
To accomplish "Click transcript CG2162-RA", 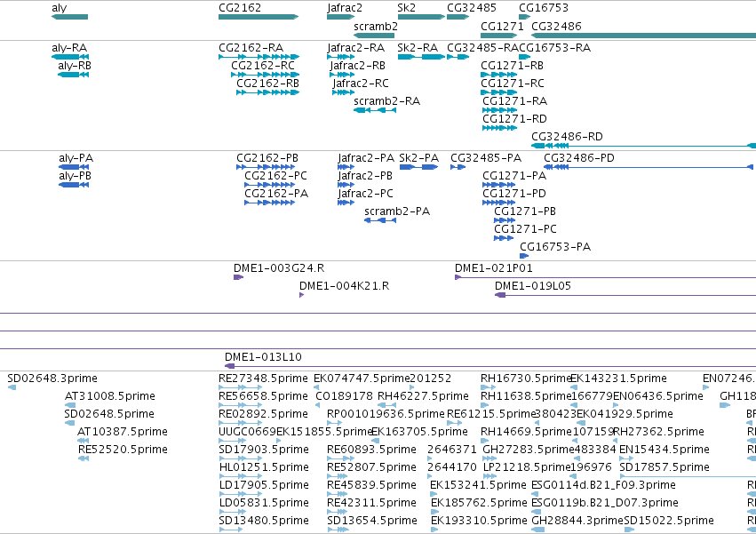I will 251,48.
